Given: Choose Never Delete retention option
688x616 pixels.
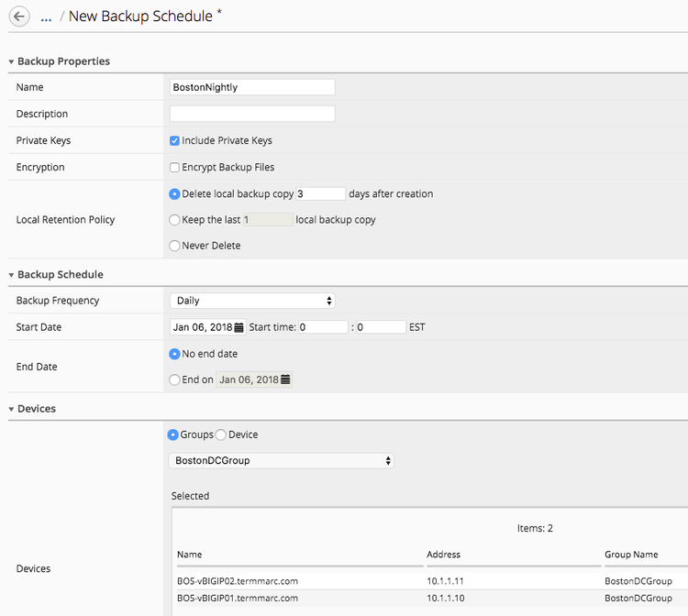Looking at the screenshot, I should point(175,246).
